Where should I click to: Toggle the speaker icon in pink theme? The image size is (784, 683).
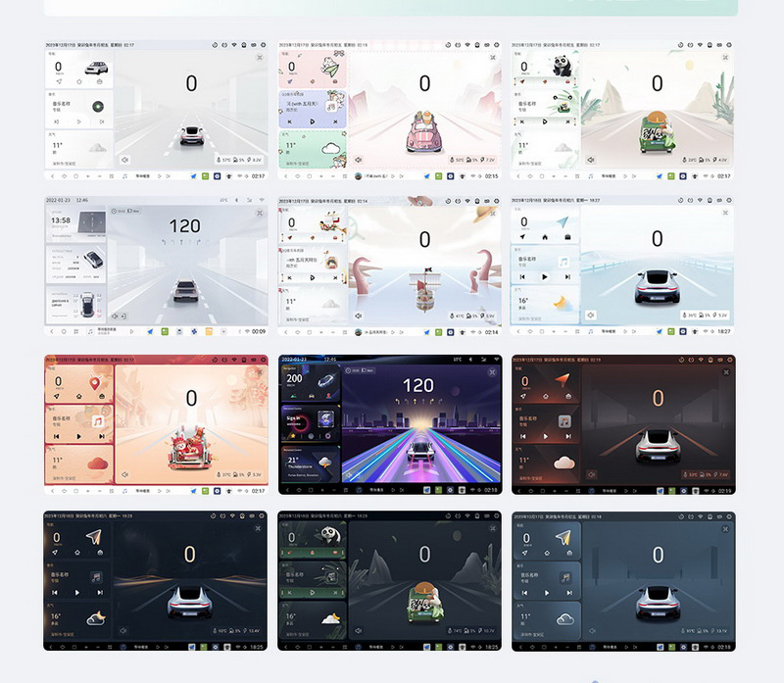click(358, 159)
